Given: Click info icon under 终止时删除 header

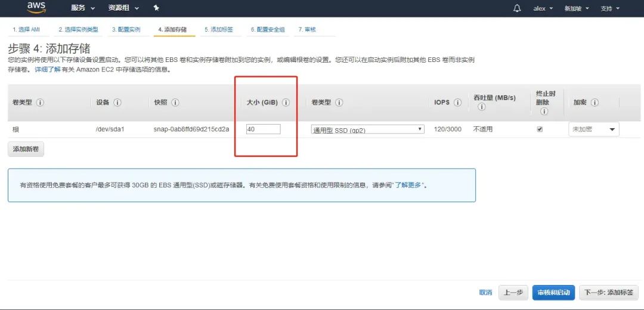Looking at the screenshot, I should click(x=544, y=111).
